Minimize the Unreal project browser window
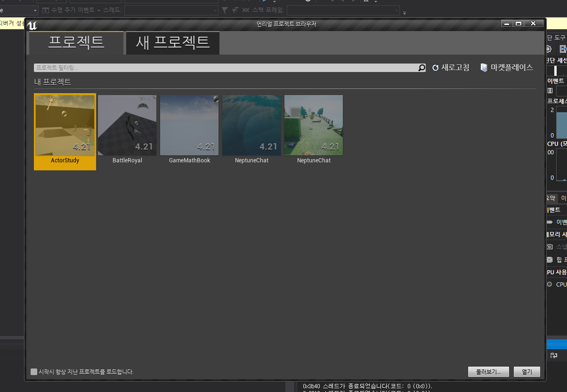 507,24
